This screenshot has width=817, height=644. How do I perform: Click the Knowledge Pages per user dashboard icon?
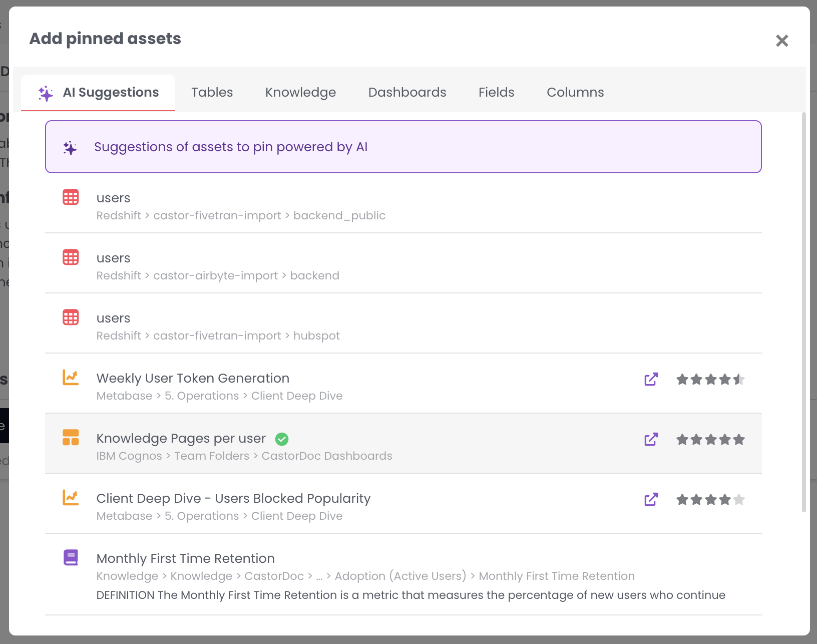coord(71,437)
